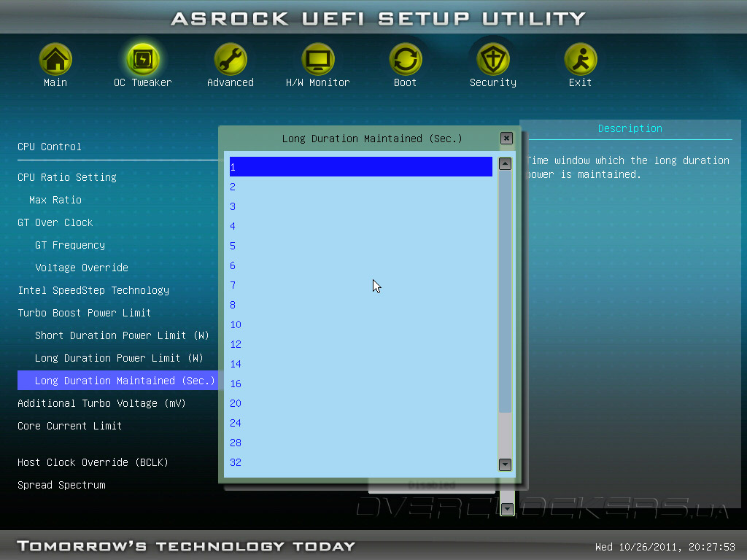Image resolution: width=747 pixels, height=560 pixels.
Task: Click the page scroll-down arrow below popup
Action: (x=507, y=509)
